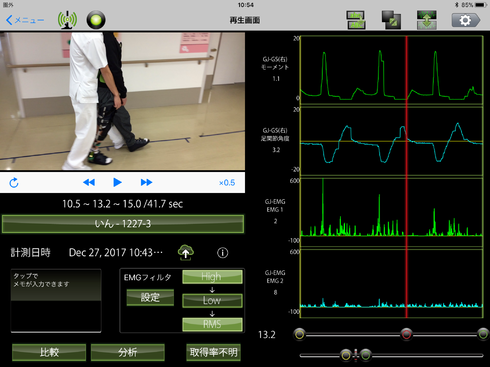The width and height of the screenshot is (490, 367).
Task: Upload data with the cloud arrow icon
Action: click(x=186, y=252)
